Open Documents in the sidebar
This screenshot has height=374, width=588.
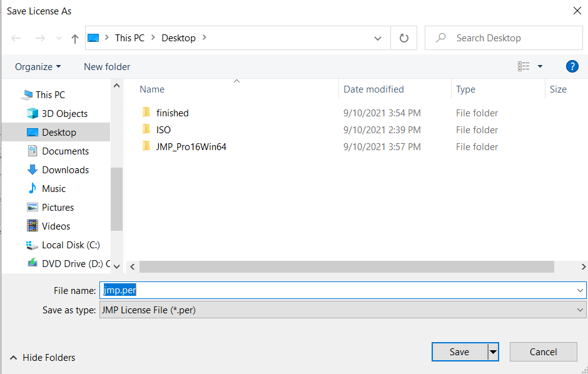coord(65,151)
